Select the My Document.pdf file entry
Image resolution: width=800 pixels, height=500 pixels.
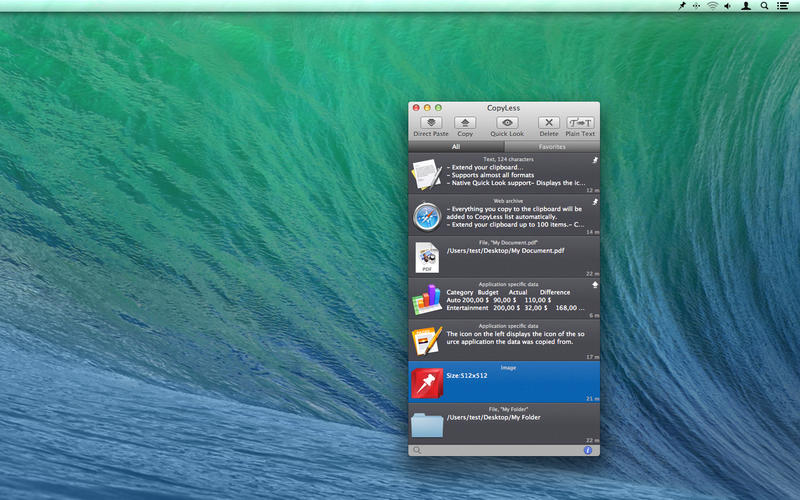504,257
